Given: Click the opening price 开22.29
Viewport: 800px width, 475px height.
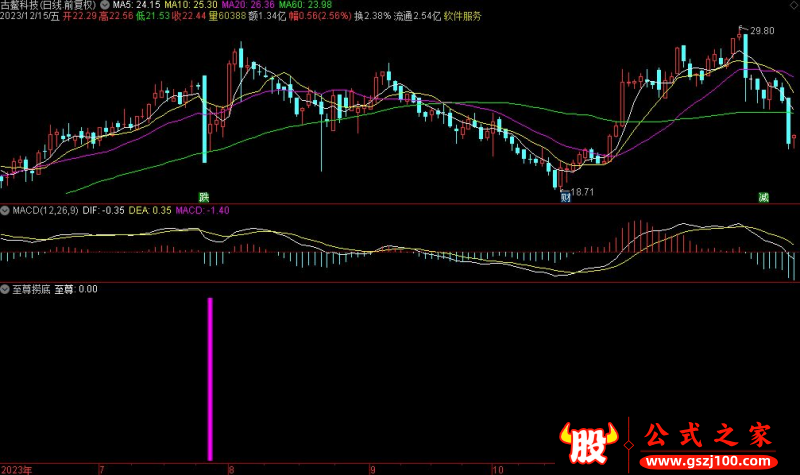Looking at the screenshot, I should pyautogui.click(x=80, y=16).
